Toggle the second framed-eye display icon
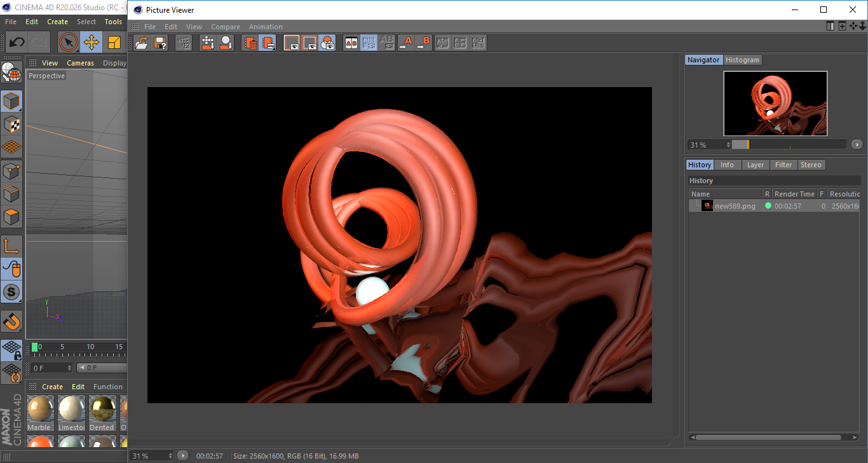The height and width of the screenshot is (463, 868). [309, 43]
